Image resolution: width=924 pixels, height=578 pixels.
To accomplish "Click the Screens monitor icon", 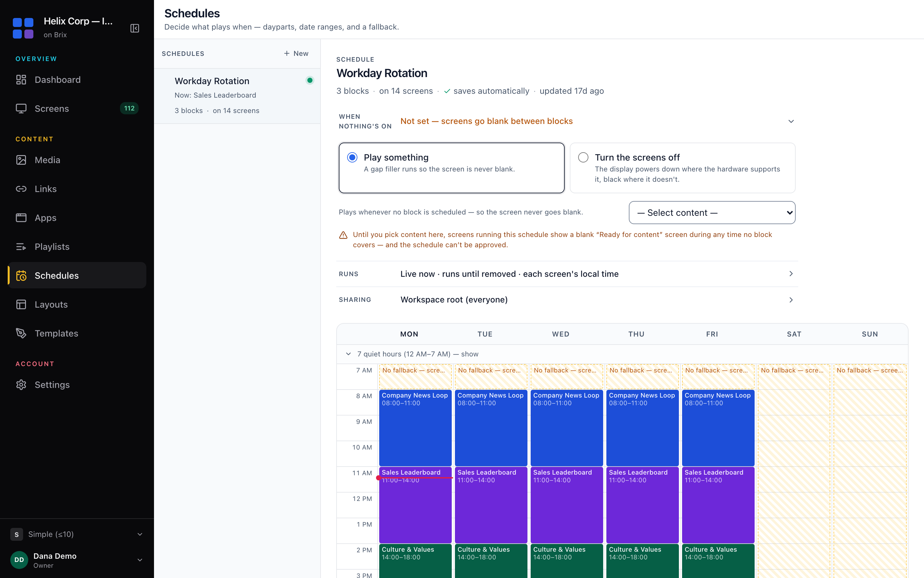I will 21,109.
